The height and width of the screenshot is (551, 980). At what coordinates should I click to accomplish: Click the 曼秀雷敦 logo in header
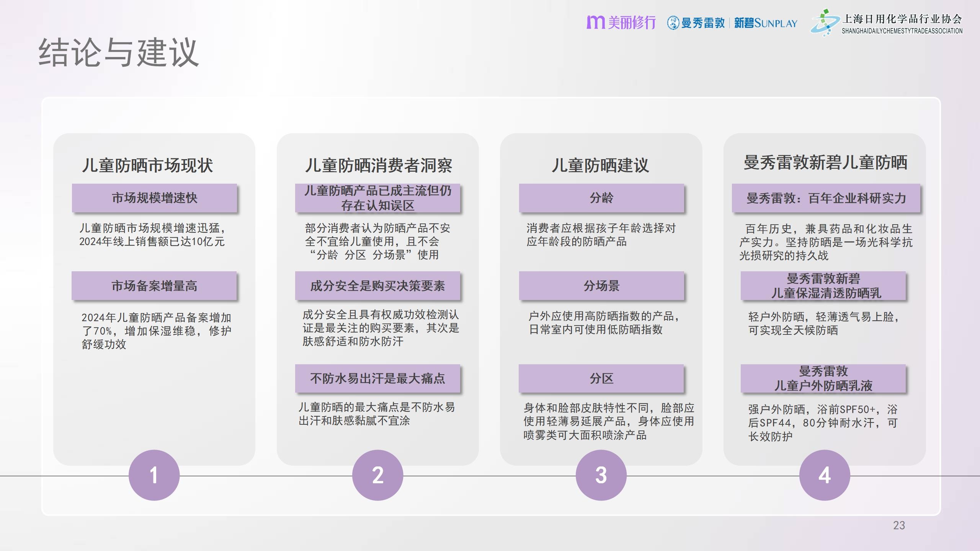coord(696,23)
